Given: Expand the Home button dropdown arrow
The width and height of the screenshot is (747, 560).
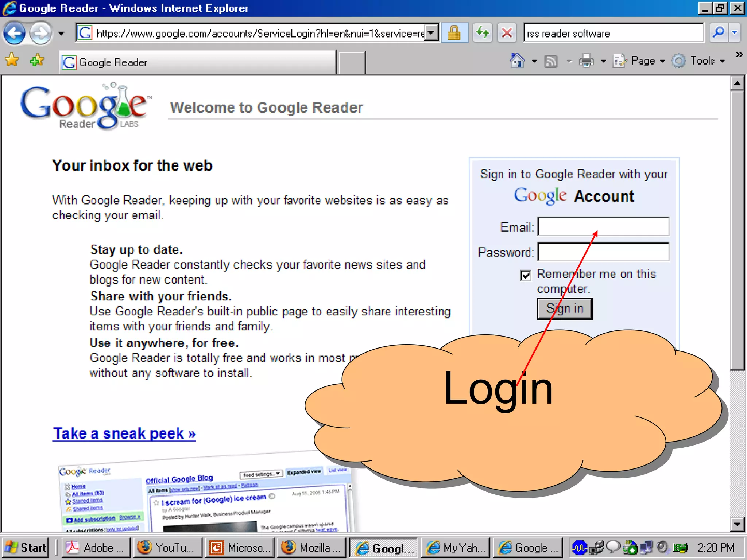Looking at the screenshot, I should (x=534, y=61).
